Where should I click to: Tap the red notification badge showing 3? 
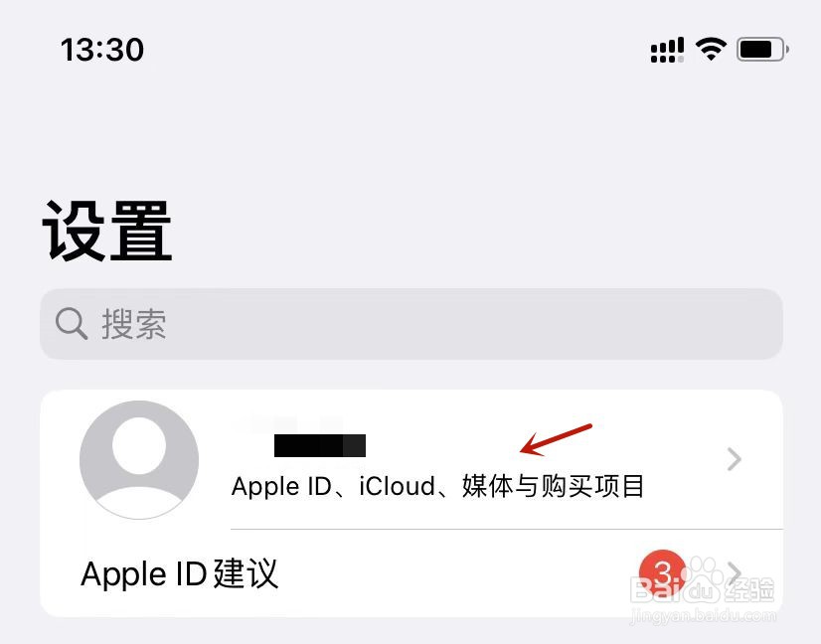[x=662, y=573]
